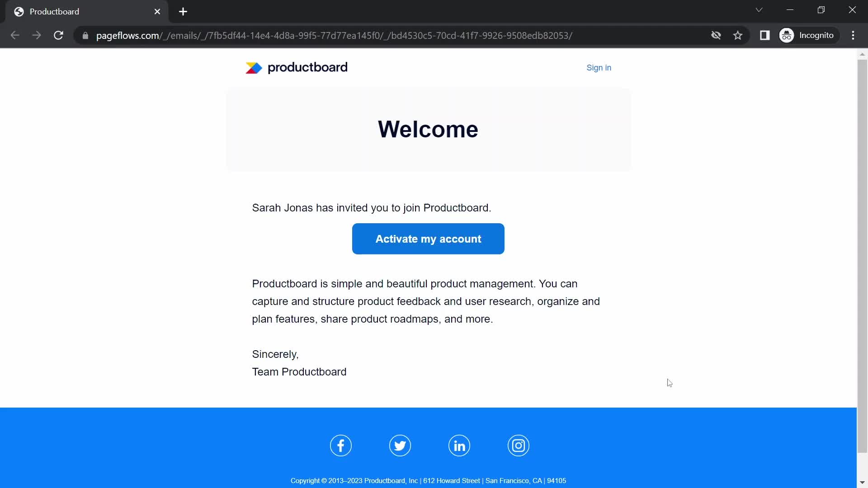The image size is (868, 488).
Task: Restore down the browser window
Action: (x=821, y=10)
